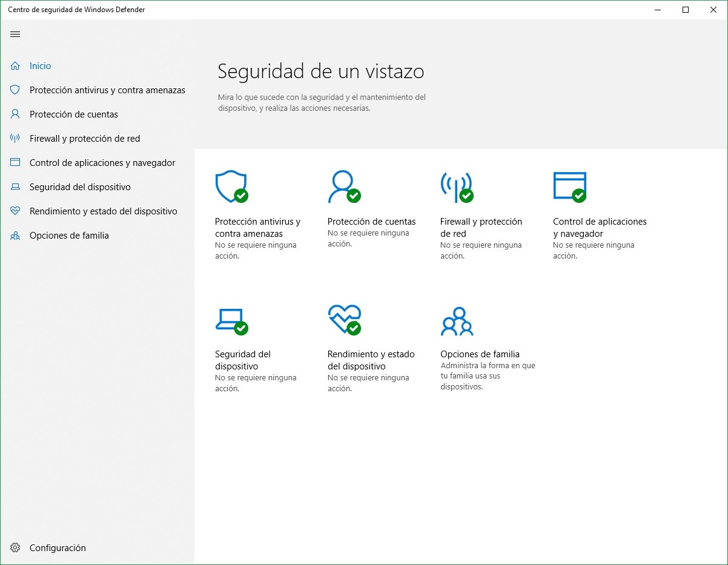Open the large laptop device security icon
728x565 pixels.
tap(231, 322)
